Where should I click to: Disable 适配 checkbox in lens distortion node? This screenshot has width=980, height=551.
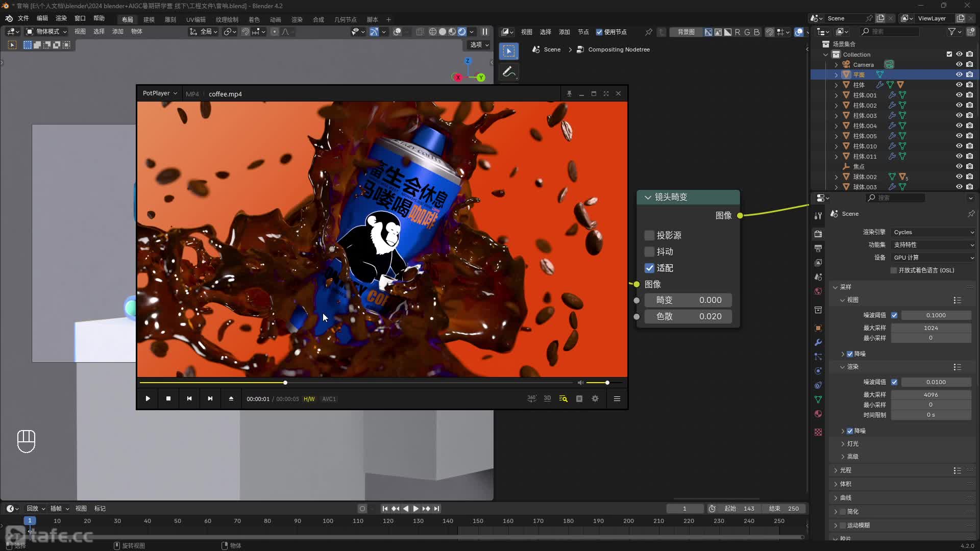[649, 268]
